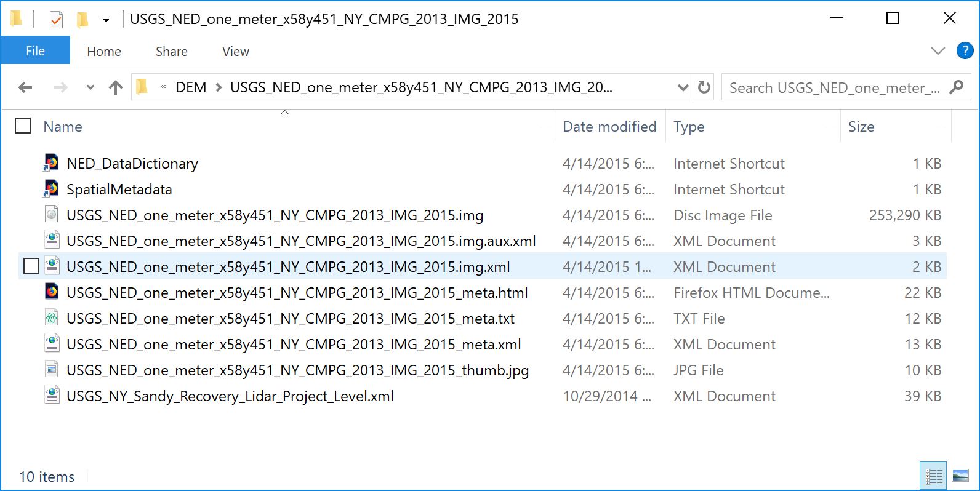The image size is (980, 491).
Task: Expand the recent locations dropdown arrow
Action: 90,88
